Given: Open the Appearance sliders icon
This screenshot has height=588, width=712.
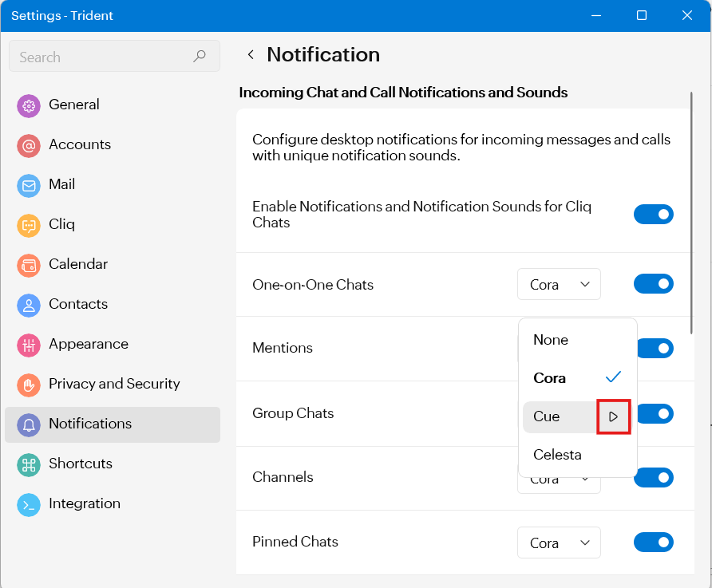Looking at the screenshot, I should (29, 345).
